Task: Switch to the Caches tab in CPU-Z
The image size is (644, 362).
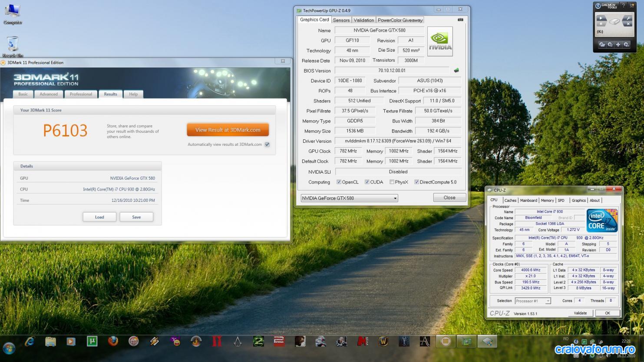Action: [510, 201]
